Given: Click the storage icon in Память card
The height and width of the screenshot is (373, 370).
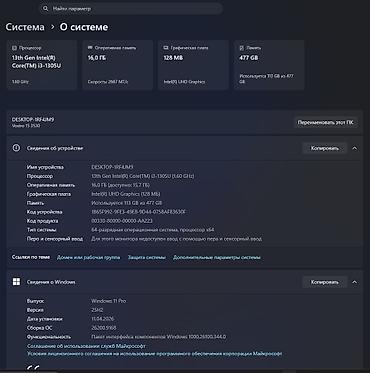Looking at the screenshot, I should (242, 48).
